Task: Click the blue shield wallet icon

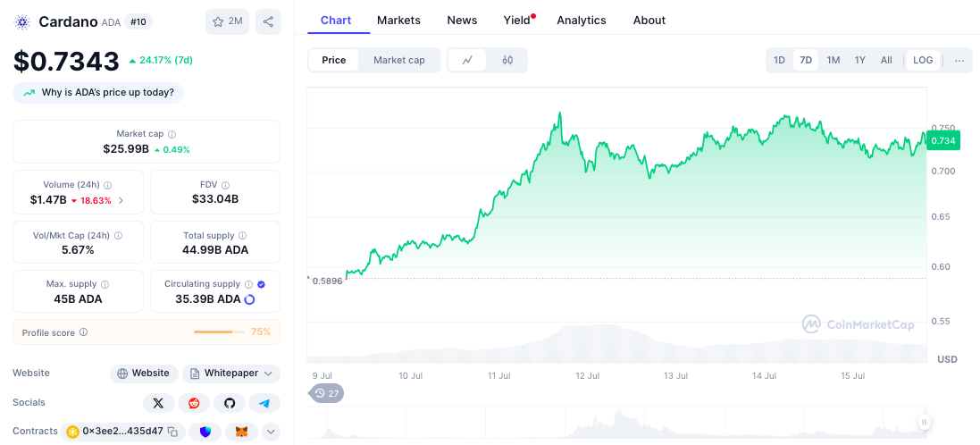Action: coord(205,432)
